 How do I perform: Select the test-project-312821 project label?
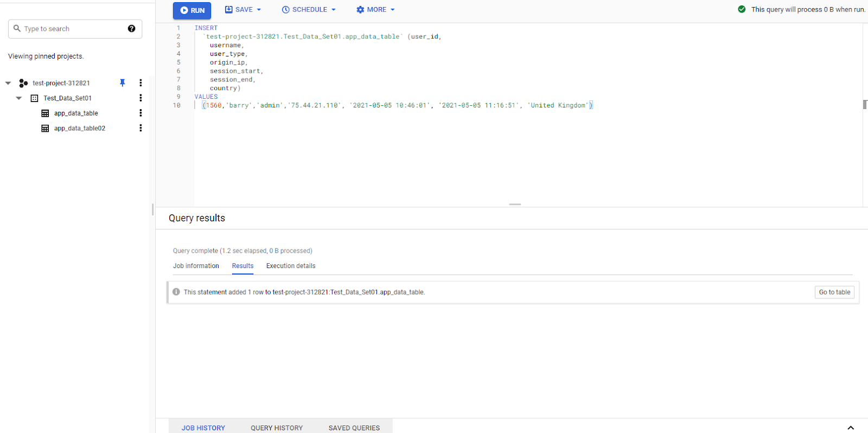(61, 83)
